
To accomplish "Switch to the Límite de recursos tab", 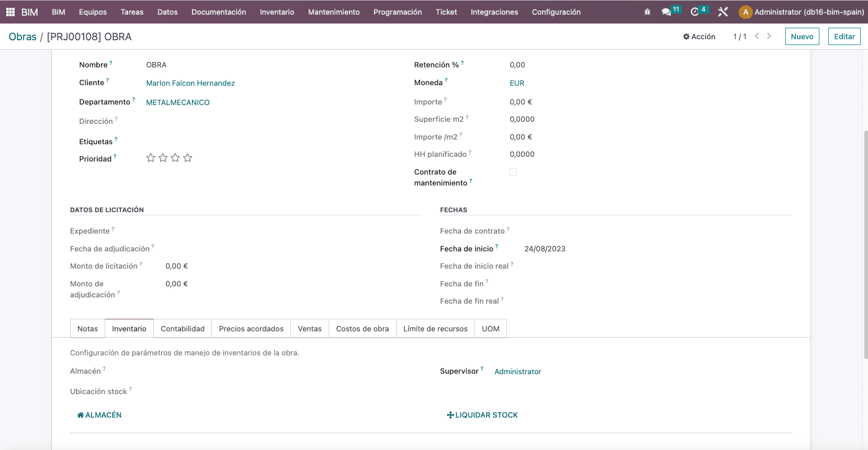I will coord(435,329).
